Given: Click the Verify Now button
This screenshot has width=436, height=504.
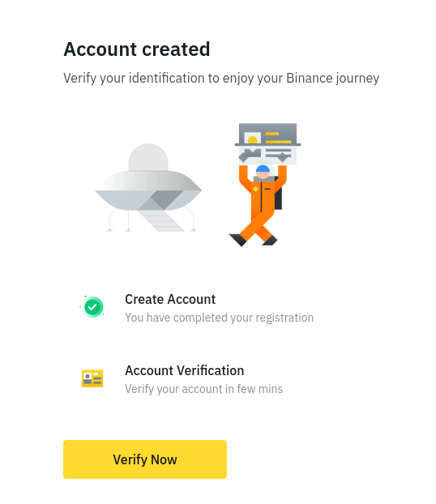Looking at the screenshot, I should click(x=145, y=459).
